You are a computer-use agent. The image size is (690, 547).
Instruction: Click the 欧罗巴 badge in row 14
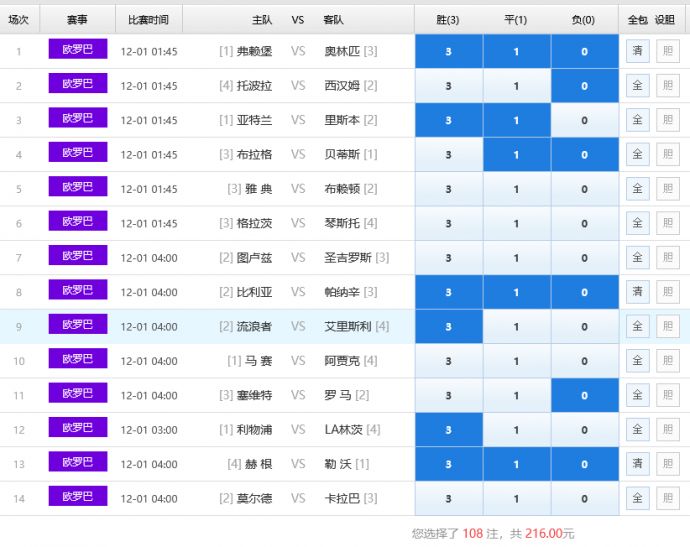77,497
